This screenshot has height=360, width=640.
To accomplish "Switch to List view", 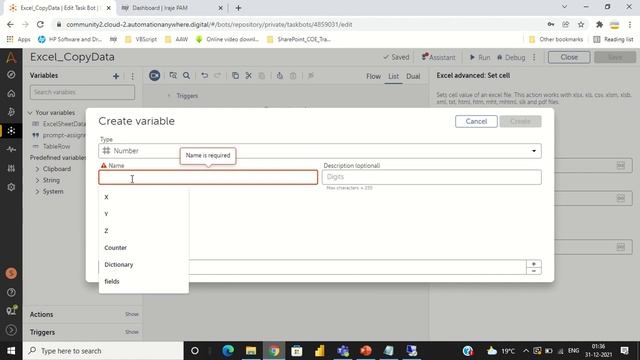I will (x=393, y=76).
